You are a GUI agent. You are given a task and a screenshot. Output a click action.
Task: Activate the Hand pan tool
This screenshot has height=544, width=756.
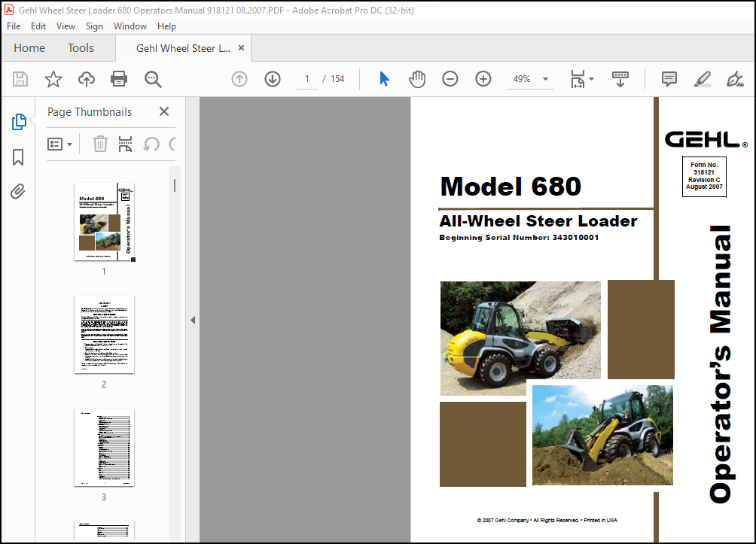click(417, 79)
